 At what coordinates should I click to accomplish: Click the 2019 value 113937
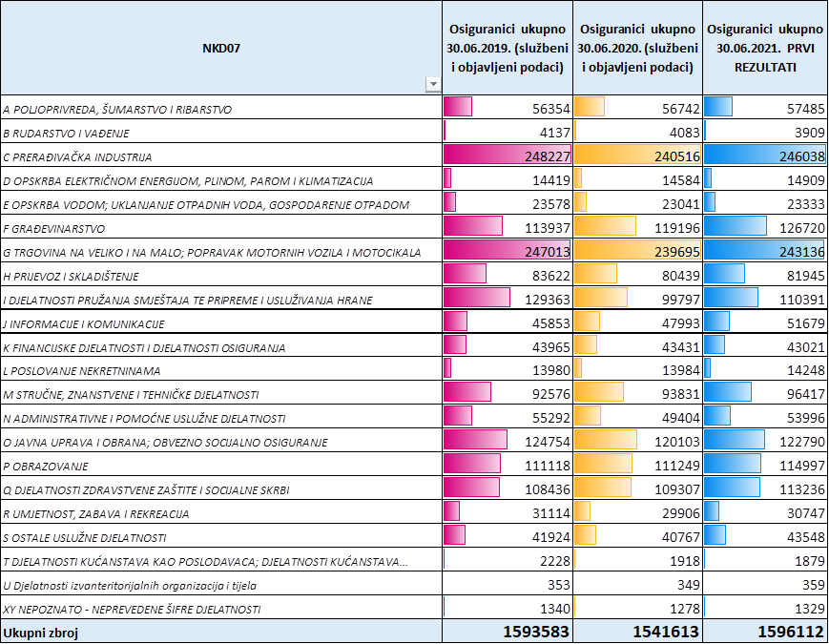[548, 228]
